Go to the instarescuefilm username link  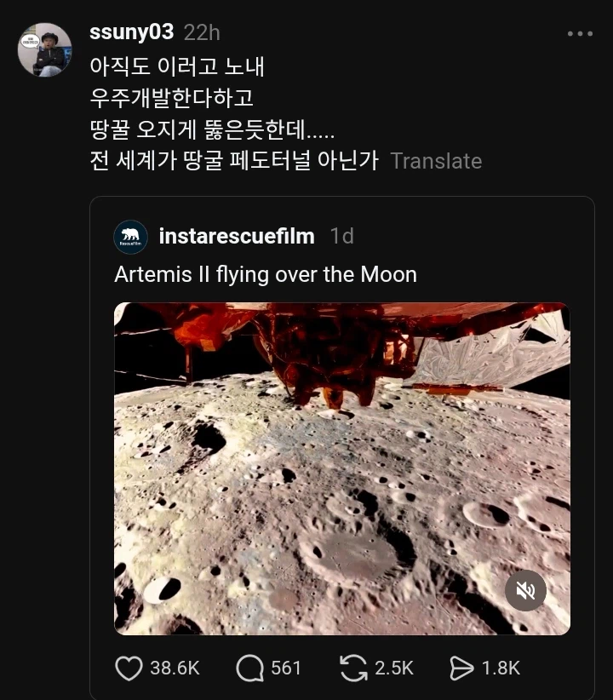(x=237, y=236)
